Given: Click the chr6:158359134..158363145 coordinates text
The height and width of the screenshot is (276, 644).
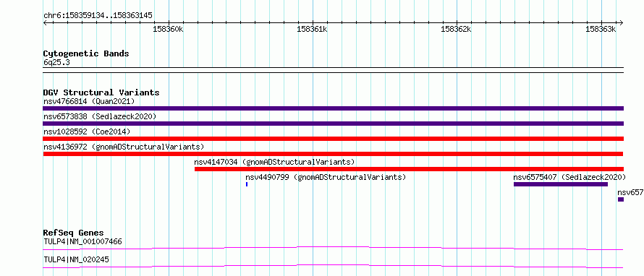Looking at the screenshot, I should [x=98, y=15].
